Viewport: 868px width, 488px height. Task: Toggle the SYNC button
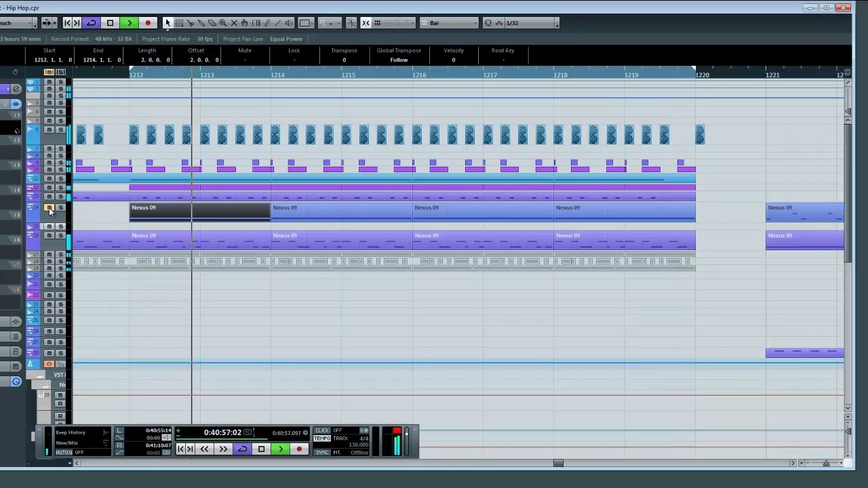322,452
